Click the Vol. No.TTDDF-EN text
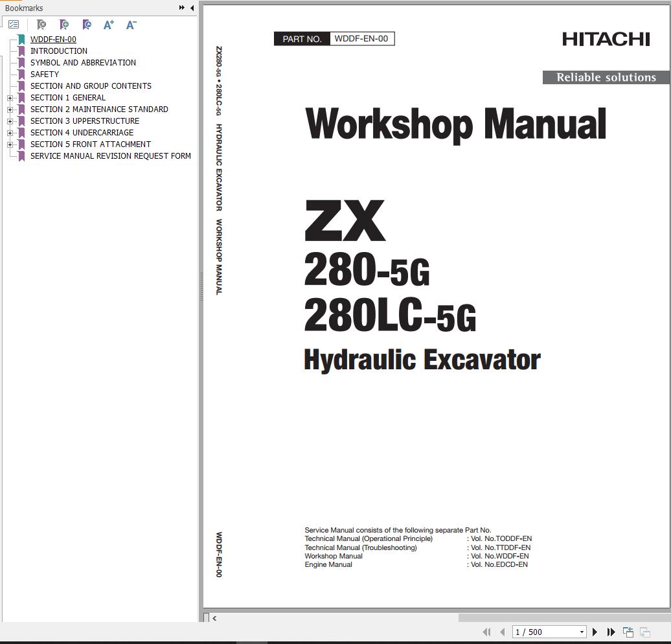The height and width of the screenshot is (644, 671). coord(501,547)
